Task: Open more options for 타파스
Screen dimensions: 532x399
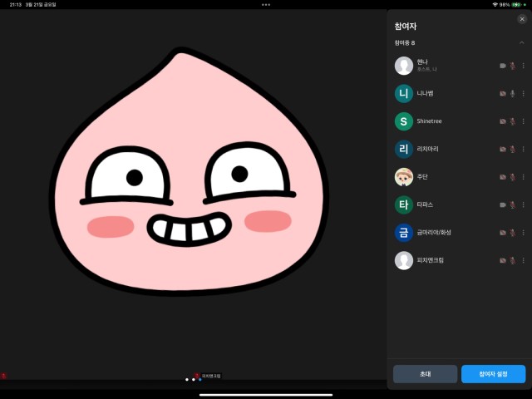Action: click(x=523, y=204)
